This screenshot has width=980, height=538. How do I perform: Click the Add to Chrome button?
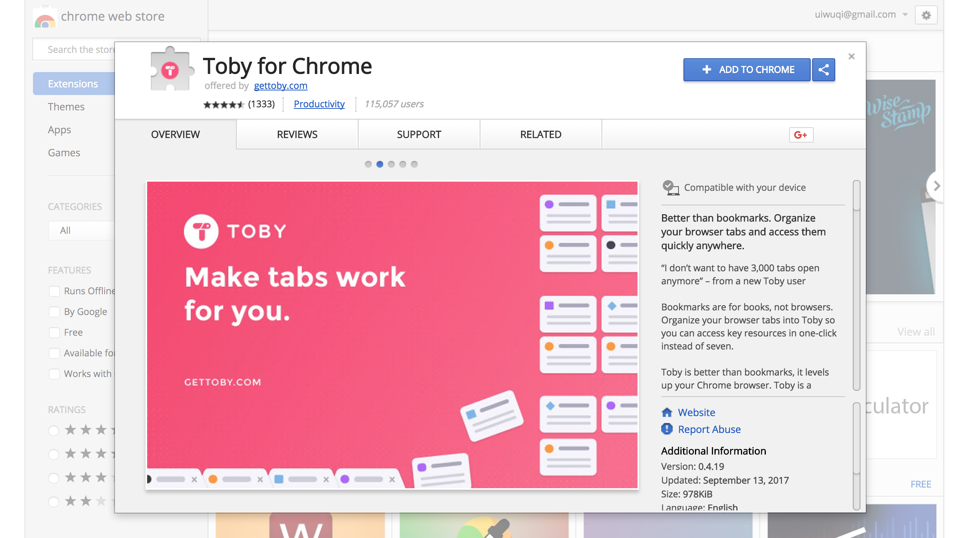tap(747, 70)
